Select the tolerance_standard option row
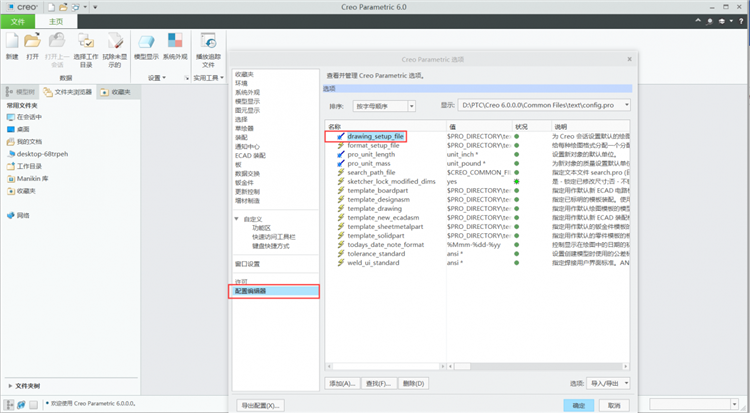 point(376,254)
